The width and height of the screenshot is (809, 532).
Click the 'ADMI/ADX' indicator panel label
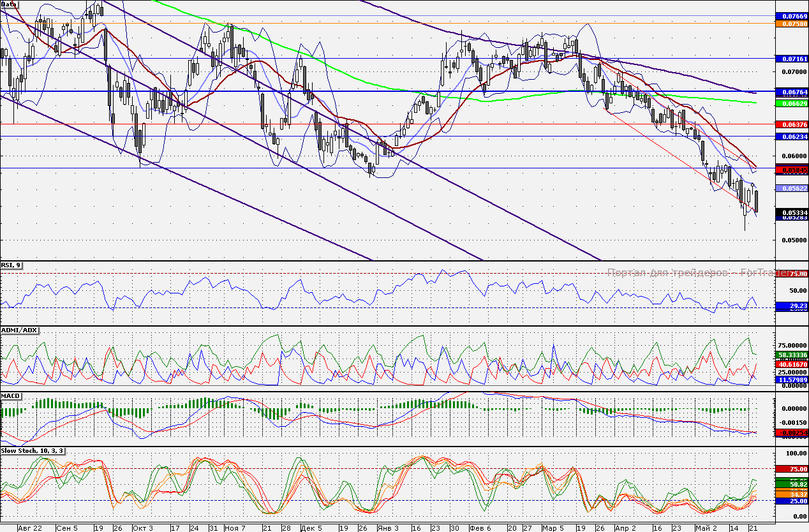(x=20, y=330)
